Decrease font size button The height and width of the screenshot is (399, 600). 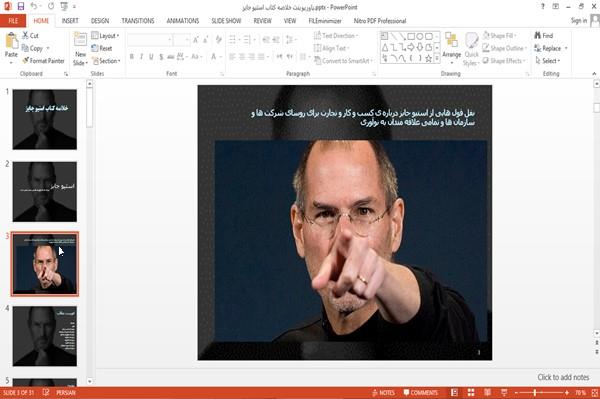click(x=206, y=40)
